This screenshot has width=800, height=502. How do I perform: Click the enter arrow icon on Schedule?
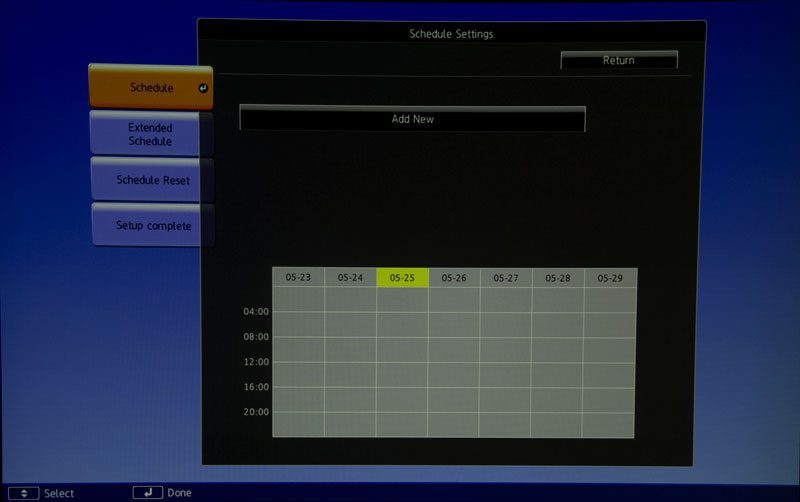(x=203, y=88)
